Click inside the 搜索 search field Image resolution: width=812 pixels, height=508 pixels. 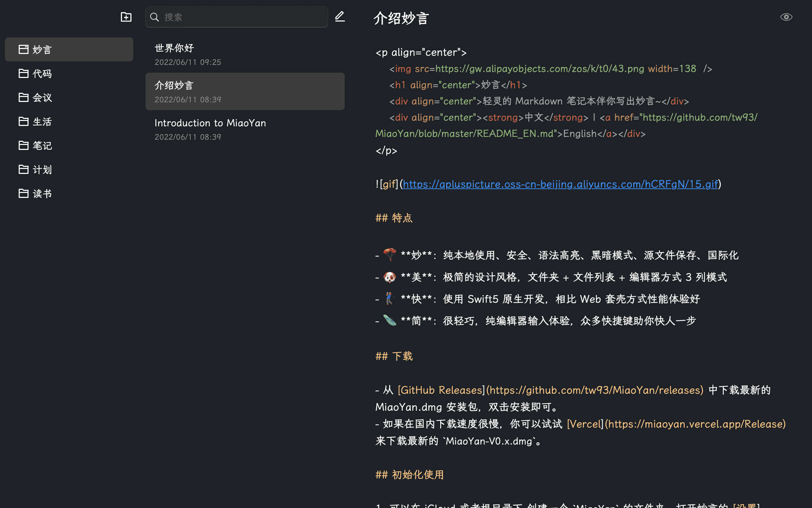[x=236, y=17]
